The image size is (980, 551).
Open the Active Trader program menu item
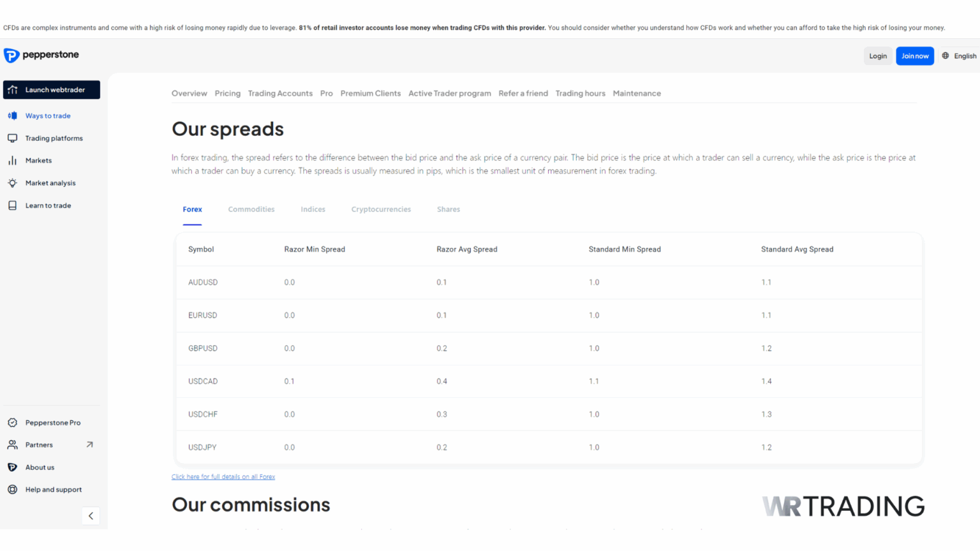[449, 93]
